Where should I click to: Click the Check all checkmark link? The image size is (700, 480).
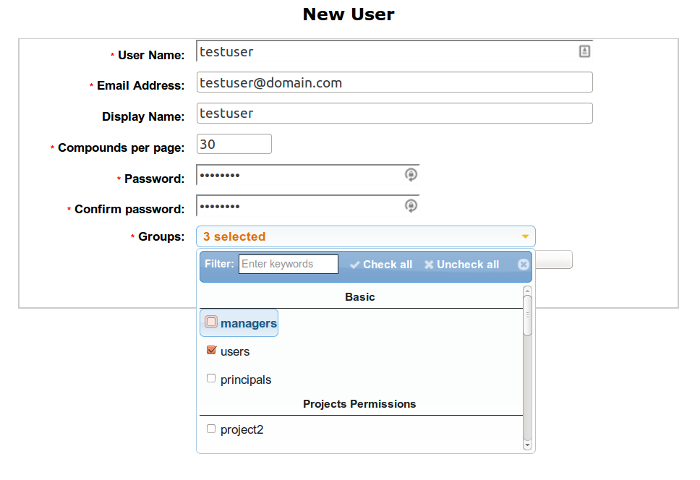pyautogui.click(x=381, y=264)
